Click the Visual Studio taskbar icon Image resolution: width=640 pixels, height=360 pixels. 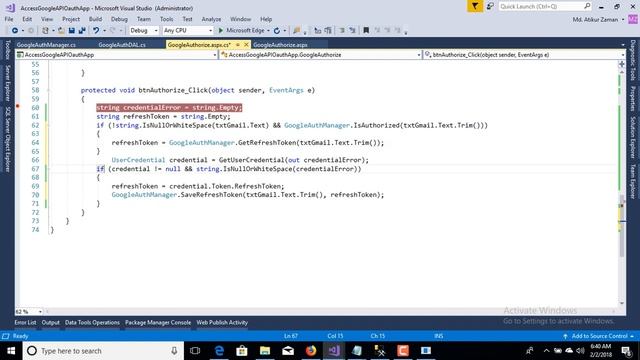[x=334, y=351]
